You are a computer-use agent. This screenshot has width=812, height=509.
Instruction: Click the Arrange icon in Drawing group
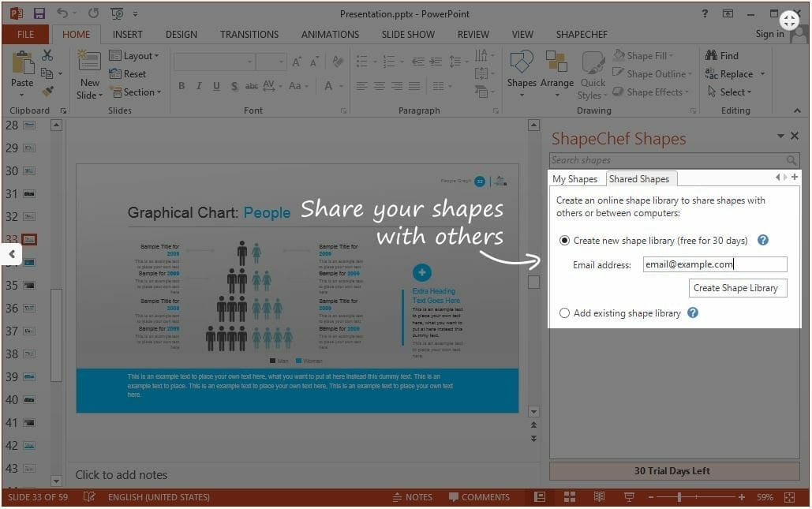tap(556, 64)
